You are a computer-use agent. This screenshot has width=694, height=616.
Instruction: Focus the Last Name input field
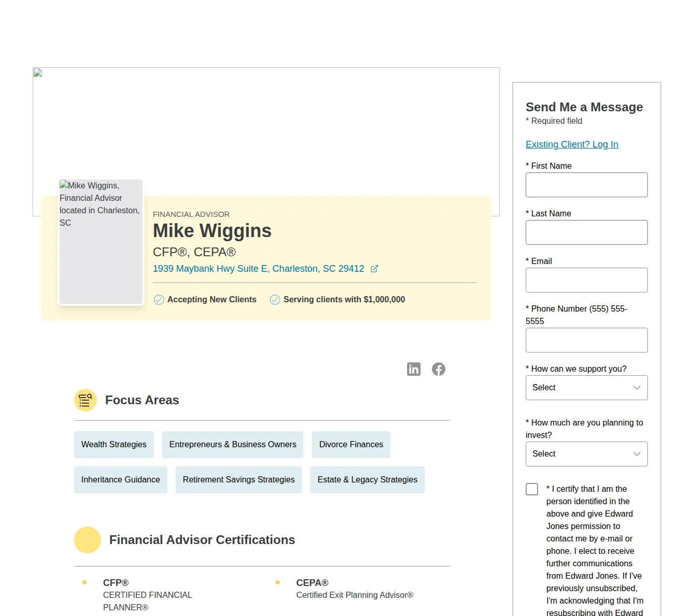[x=587, y=232]
